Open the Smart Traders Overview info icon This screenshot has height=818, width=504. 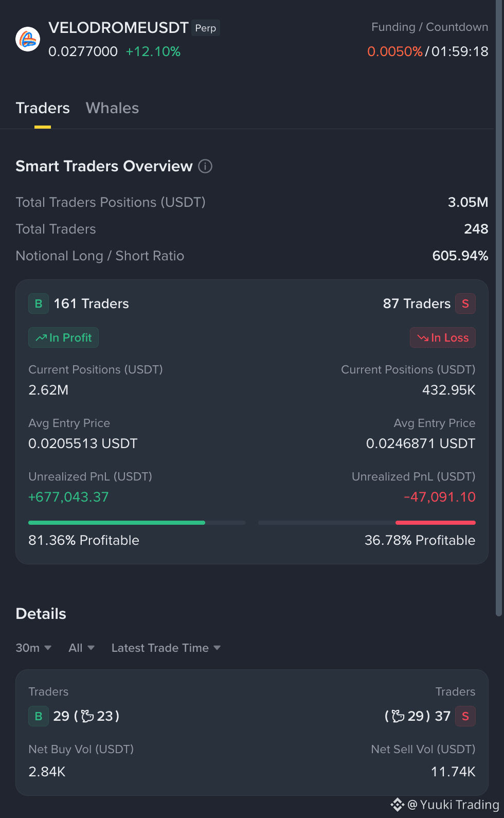pyautogui.click(x=205, y=166)
